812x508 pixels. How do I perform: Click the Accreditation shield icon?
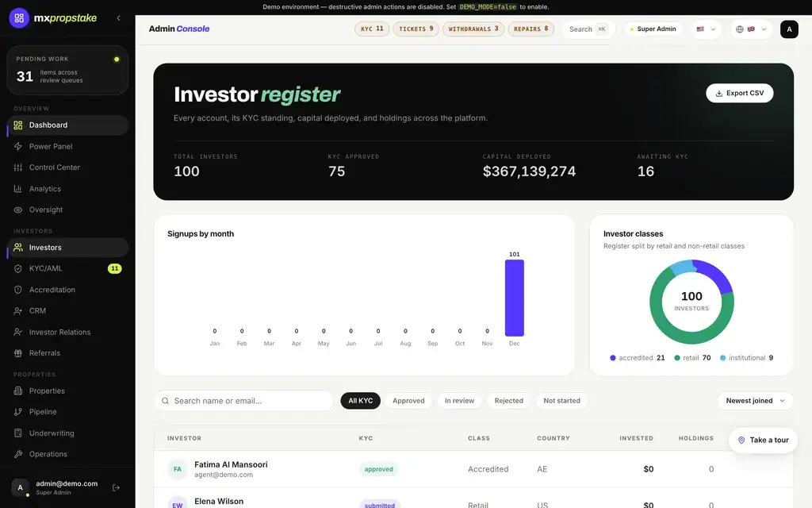click(x=18, y=290)
